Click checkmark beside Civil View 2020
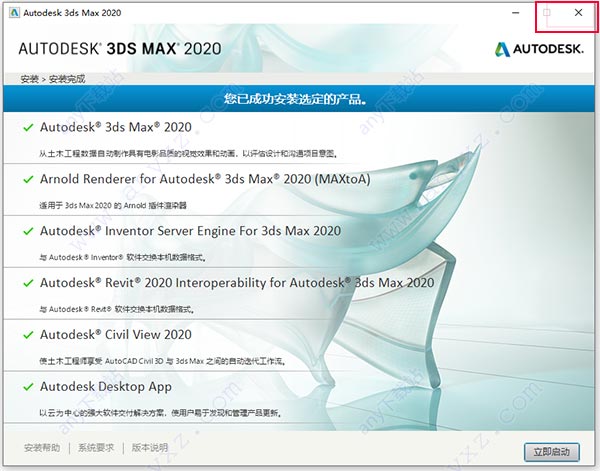This screenshot has height=471, width=600. point(28,335)
